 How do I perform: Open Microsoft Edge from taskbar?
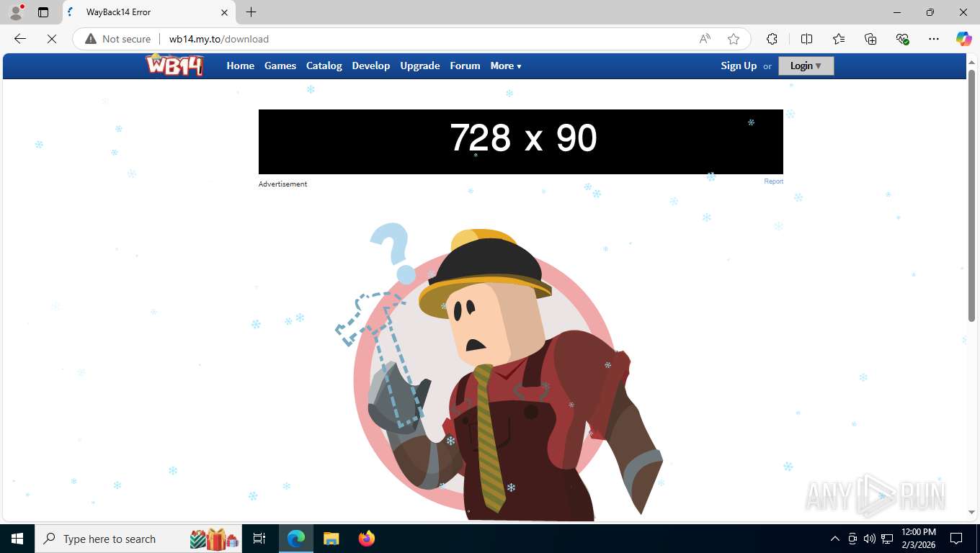click(x=296, y=539)
